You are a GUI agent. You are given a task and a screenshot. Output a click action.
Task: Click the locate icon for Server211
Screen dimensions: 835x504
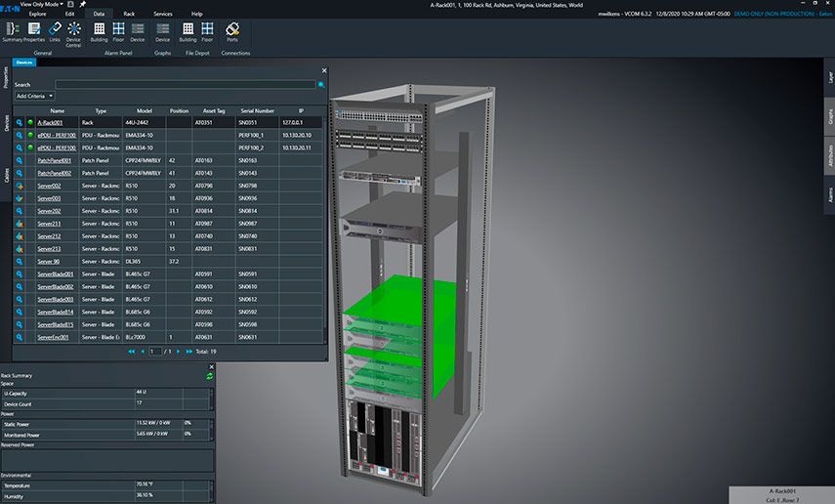point(20,224)
